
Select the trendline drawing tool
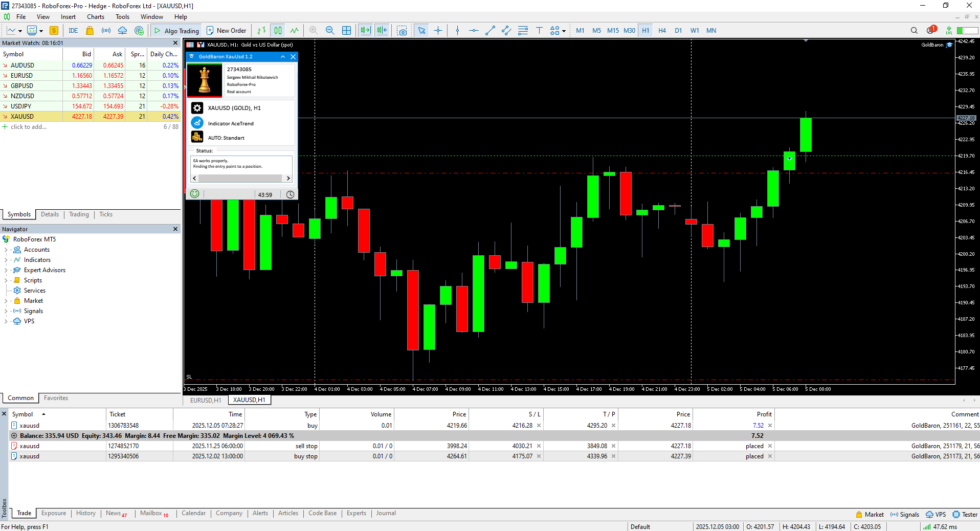click(x=490, y=31)
